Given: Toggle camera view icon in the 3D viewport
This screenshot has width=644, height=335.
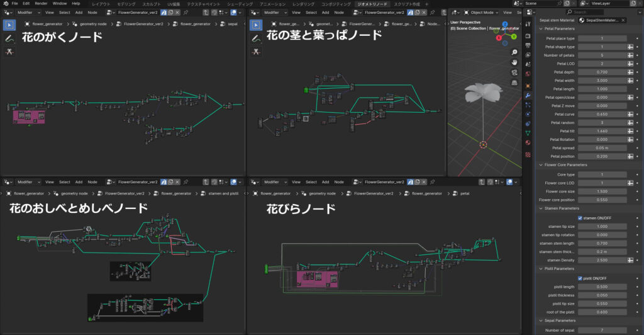Looking at the screenshot, I should pos(514,73).
